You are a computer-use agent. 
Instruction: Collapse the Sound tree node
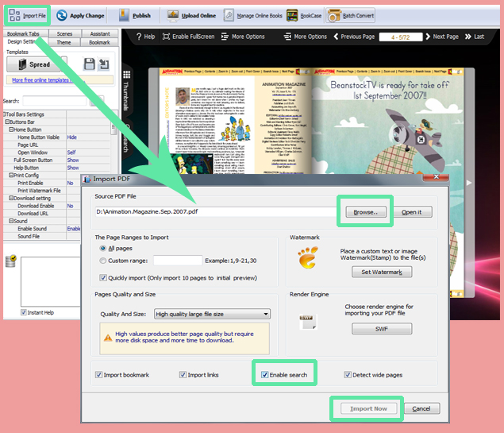click(x=11, y=221)
